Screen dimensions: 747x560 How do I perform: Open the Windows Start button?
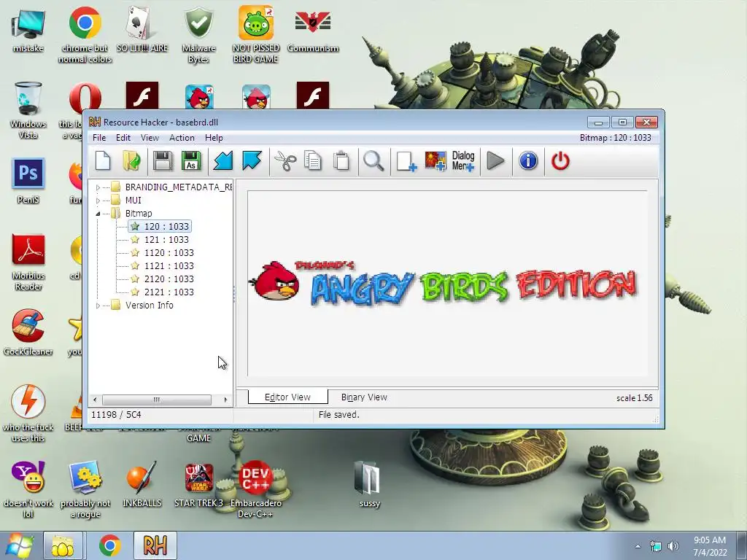click(x=18, y=545)
